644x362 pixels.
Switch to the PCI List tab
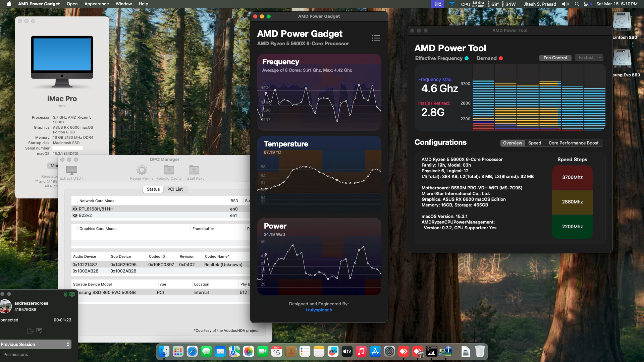tap(175, 189)
